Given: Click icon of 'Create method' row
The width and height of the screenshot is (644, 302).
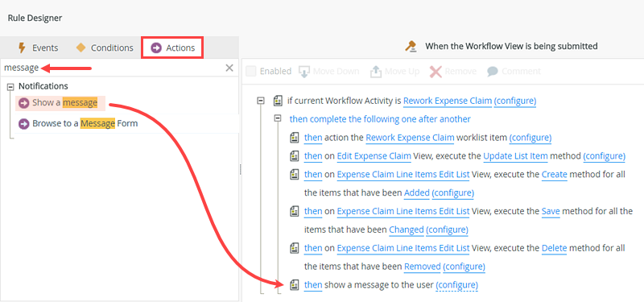Looking at the screenshot, I should click(x=294, y=174).
